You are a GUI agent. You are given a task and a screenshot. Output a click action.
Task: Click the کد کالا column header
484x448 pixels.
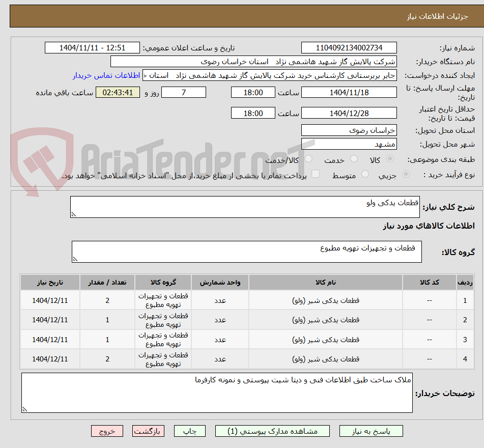click(430, 282)
